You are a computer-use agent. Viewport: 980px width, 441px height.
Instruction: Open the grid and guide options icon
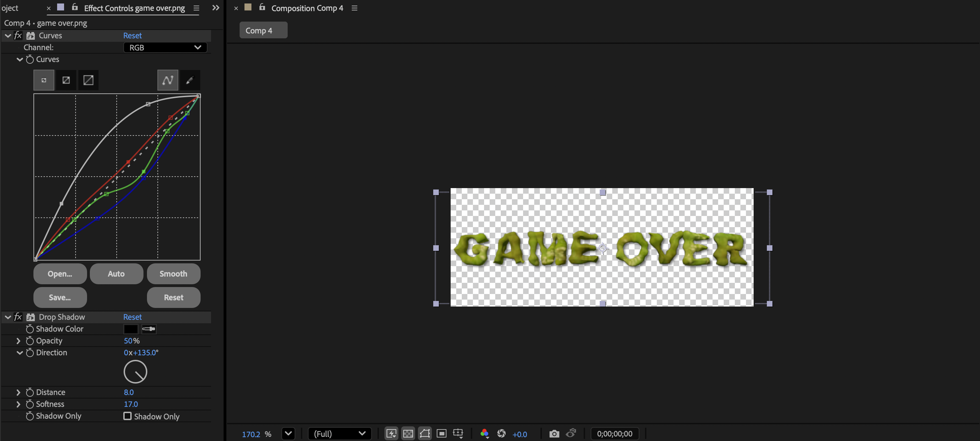point(458,434)
